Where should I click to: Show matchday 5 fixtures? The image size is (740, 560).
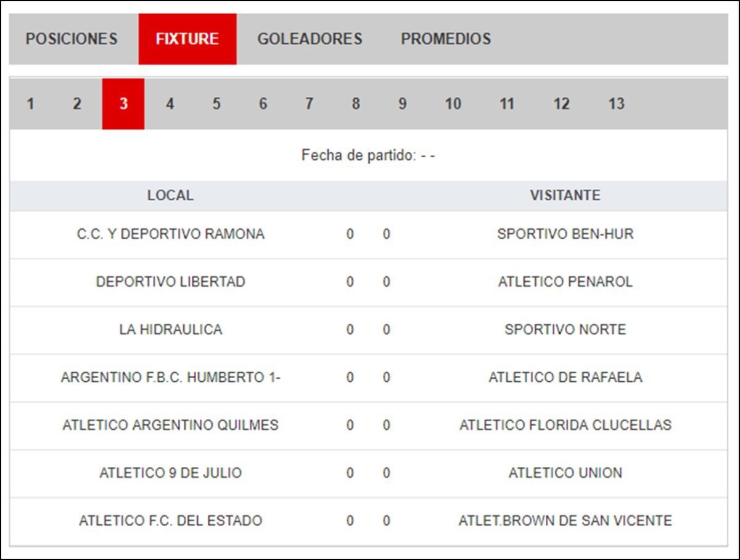tap(216, 104)
